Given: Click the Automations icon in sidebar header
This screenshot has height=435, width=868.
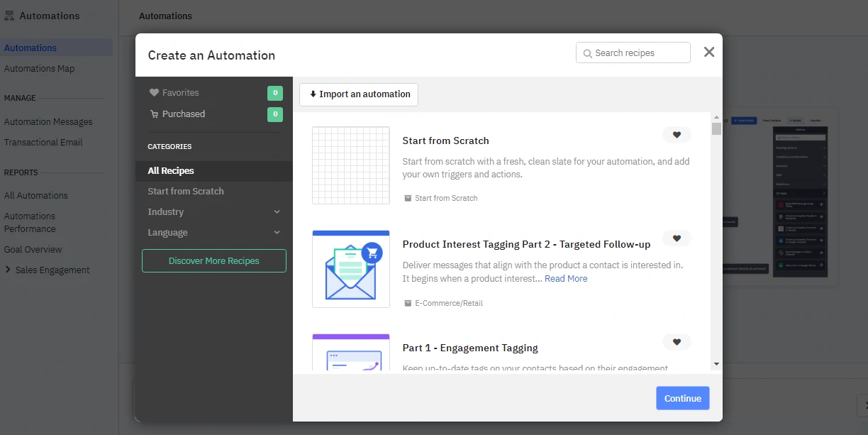Looking at the screenshot, I should pyautogui.click(x=9, y=16).
